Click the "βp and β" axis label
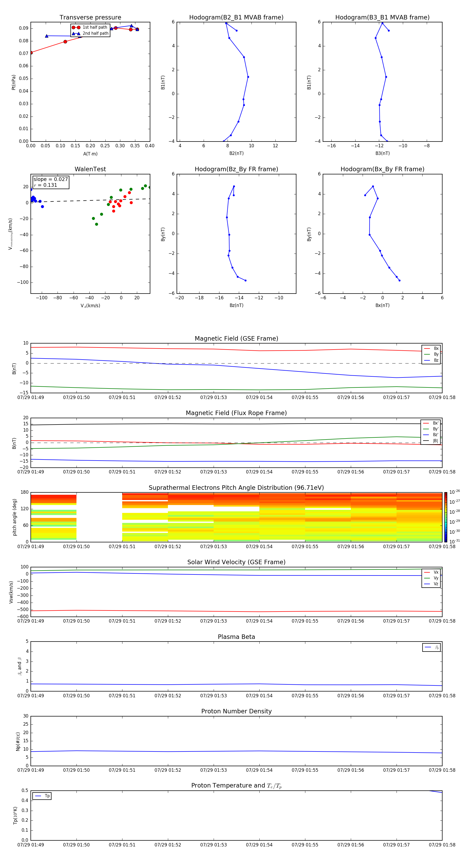 pos(19,666)
